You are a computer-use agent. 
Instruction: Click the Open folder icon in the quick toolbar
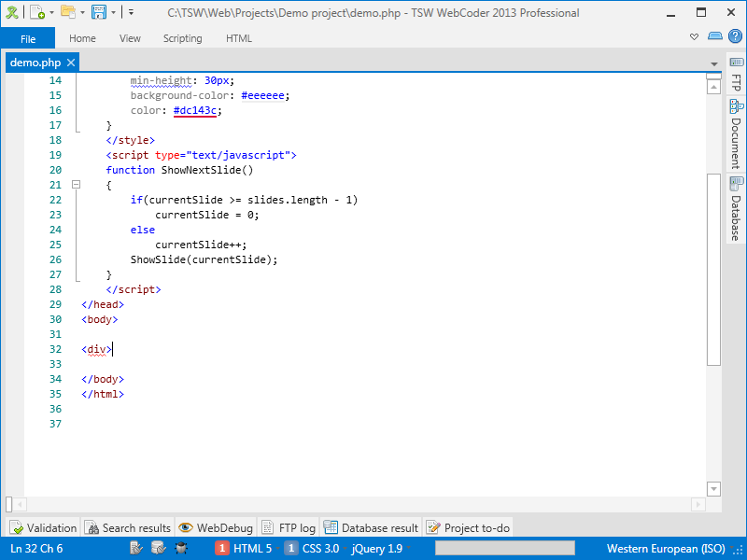click(x=67, y=12)
